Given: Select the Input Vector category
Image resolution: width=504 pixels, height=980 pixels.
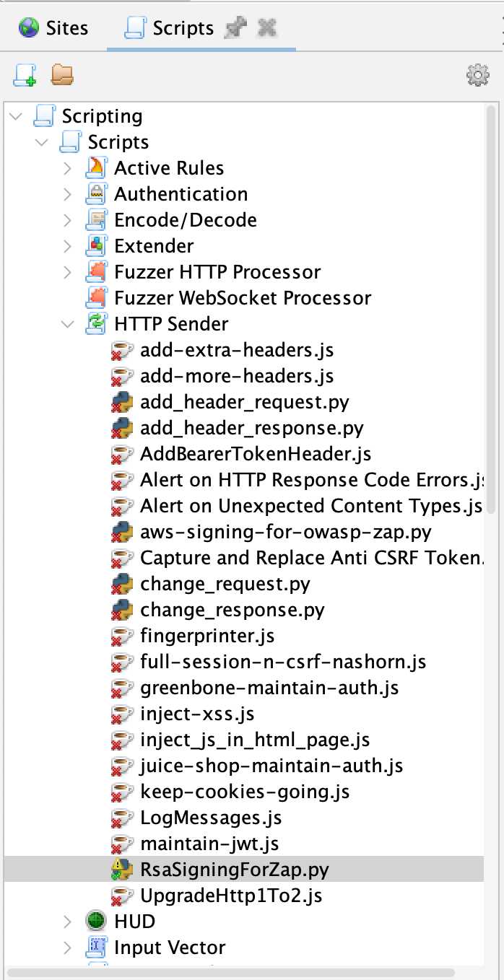Looking at the screenshot, I should point(170,947).
